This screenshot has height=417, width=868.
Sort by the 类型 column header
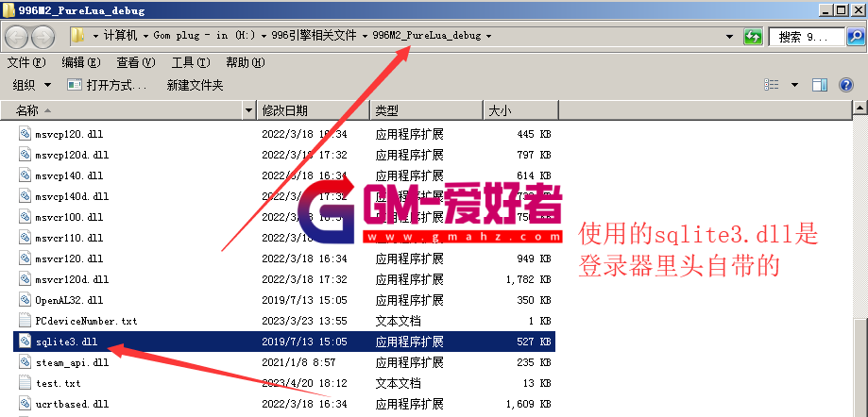point(427,110)
